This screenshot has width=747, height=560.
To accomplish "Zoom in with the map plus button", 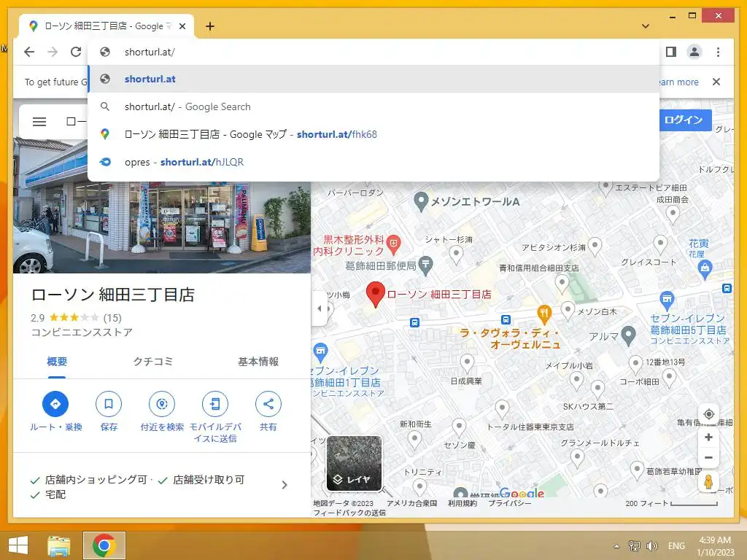I will pos(708,437).
